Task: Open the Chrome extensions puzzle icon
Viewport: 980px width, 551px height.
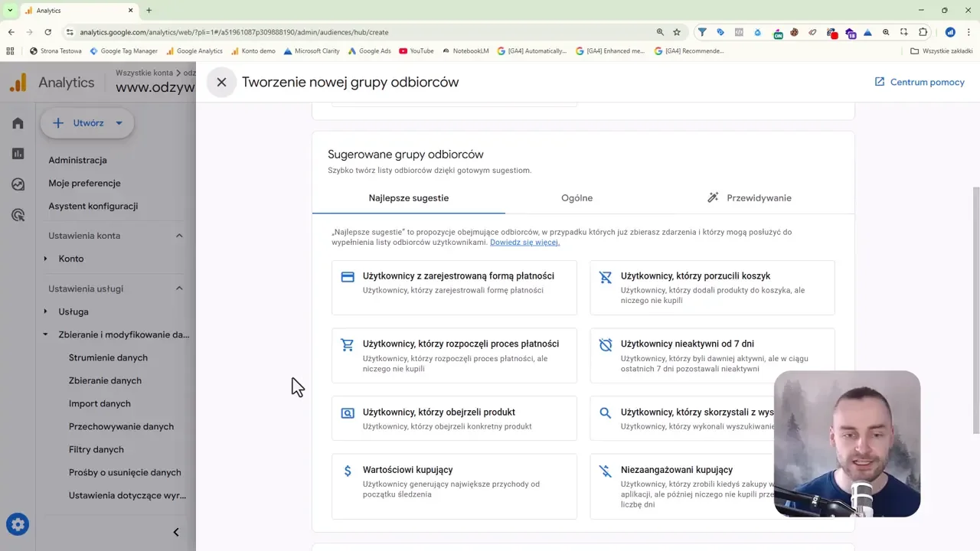Action: [x=923, y=32]
